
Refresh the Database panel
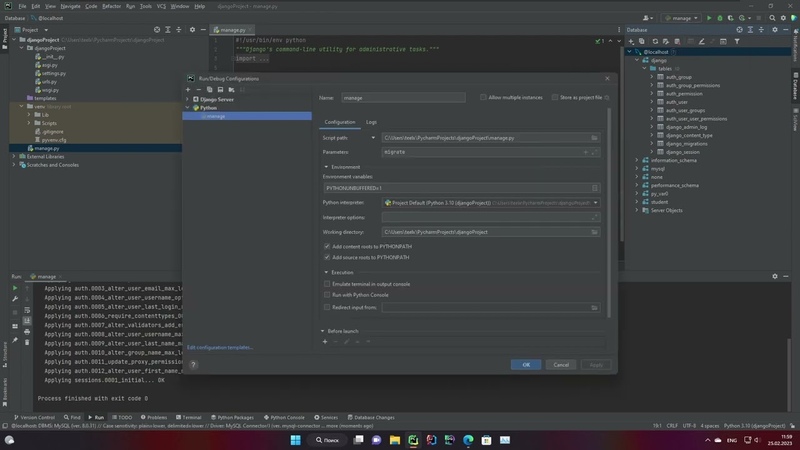[x=655, y=41]
